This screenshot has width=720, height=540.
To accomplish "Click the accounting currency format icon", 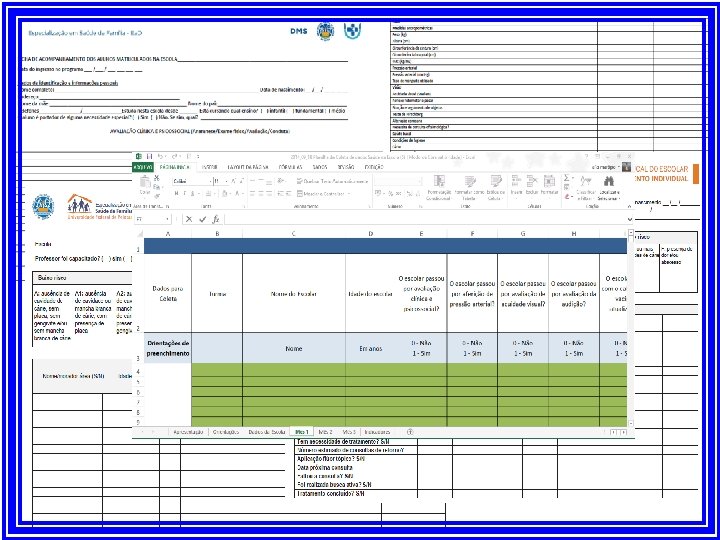I will pyautogui.click(x=378, y=193).
